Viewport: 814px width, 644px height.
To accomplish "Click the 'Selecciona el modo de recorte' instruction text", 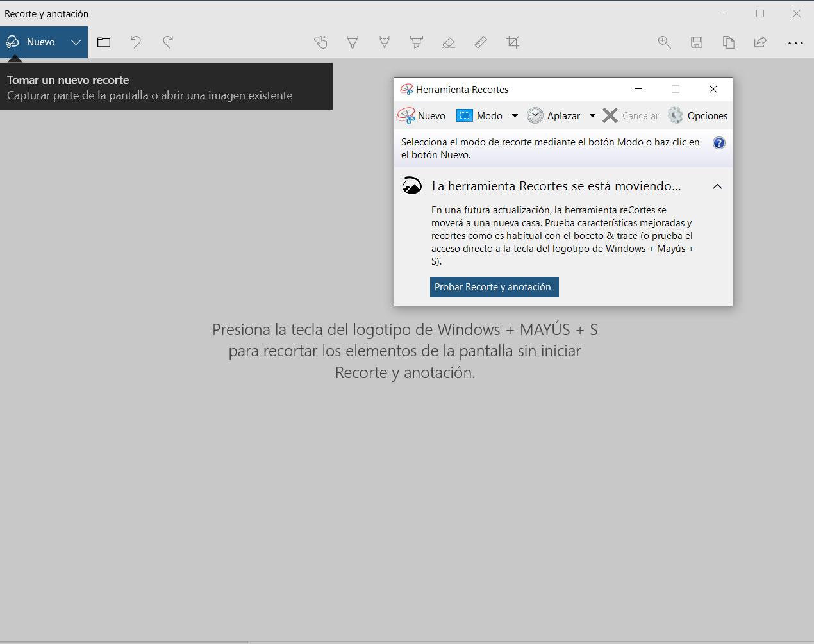I will point(551,149).
